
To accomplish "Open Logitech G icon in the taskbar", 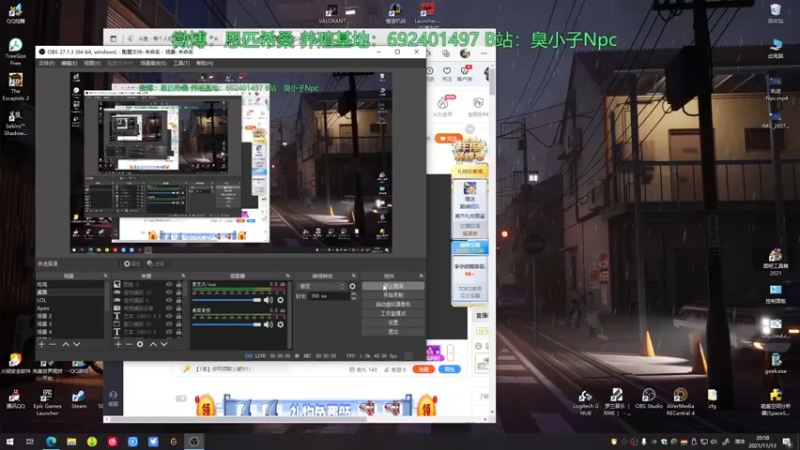I will pos(173,441).
